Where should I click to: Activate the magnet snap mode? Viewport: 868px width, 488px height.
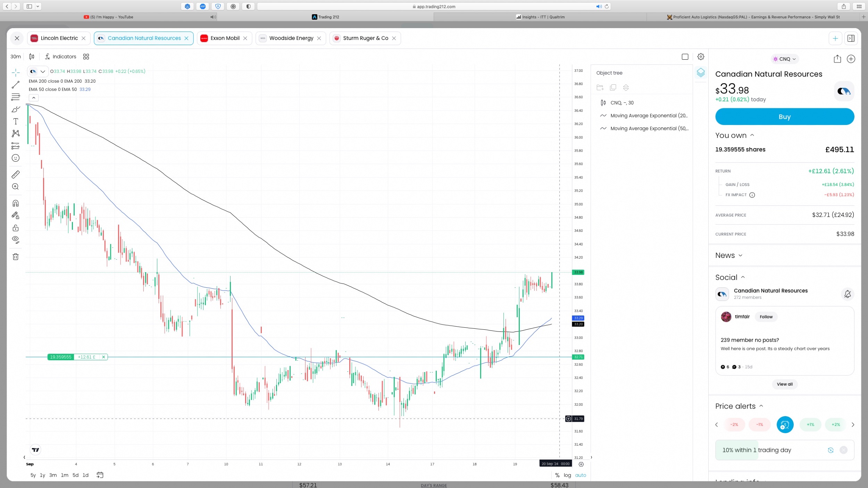16,203
